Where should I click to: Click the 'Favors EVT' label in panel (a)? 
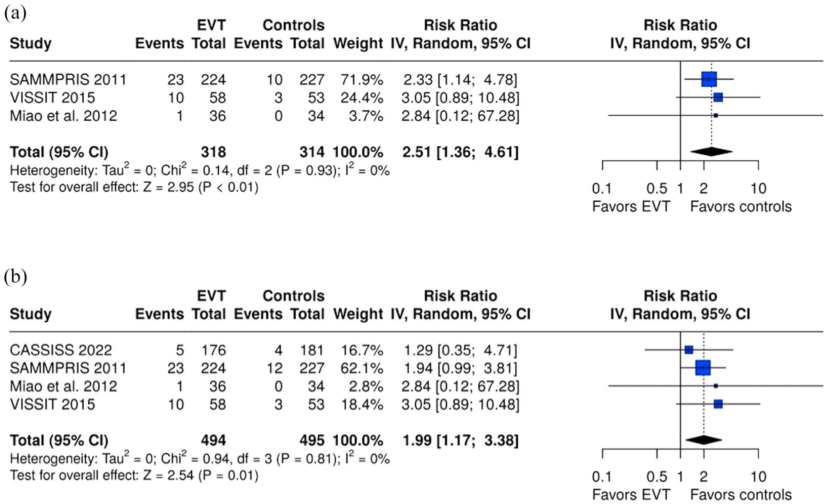pos(631,206)
